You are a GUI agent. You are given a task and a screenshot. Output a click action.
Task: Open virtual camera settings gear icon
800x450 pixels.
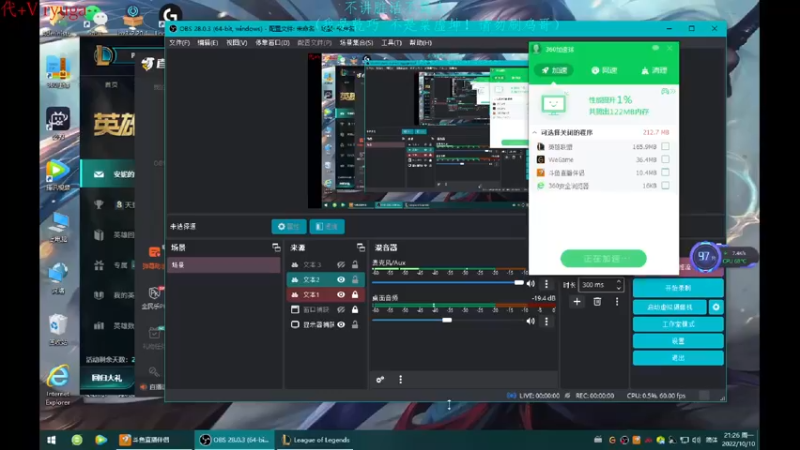pos(716,307)
